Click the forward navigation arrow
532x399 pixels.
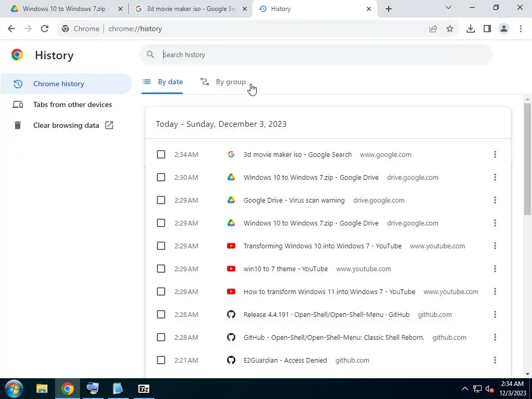click(28, 29)
